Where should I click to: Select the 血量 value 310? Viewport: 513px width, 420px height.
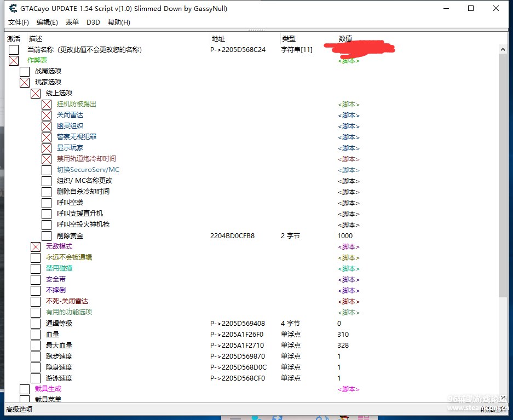(x=343, y=335)
